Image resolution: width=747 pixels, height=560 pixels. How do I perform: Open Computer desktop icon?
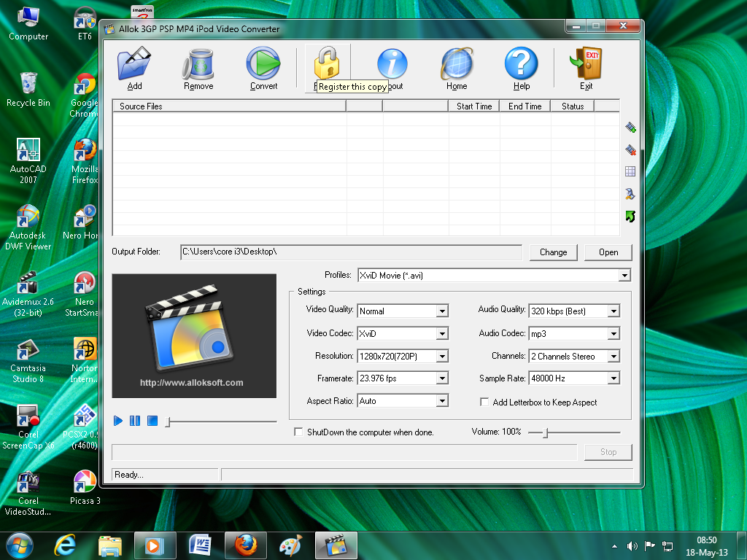coord(28,24)
